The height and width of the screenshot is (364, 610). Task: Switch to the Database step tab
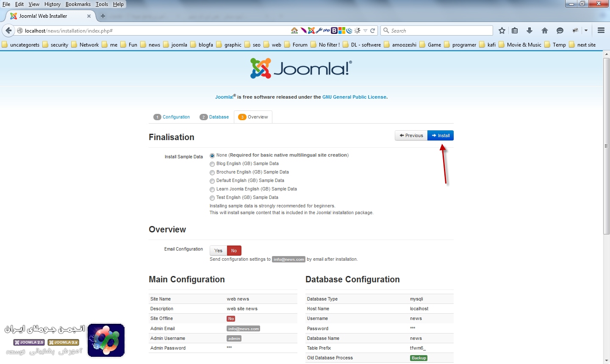tap(219, 117)
